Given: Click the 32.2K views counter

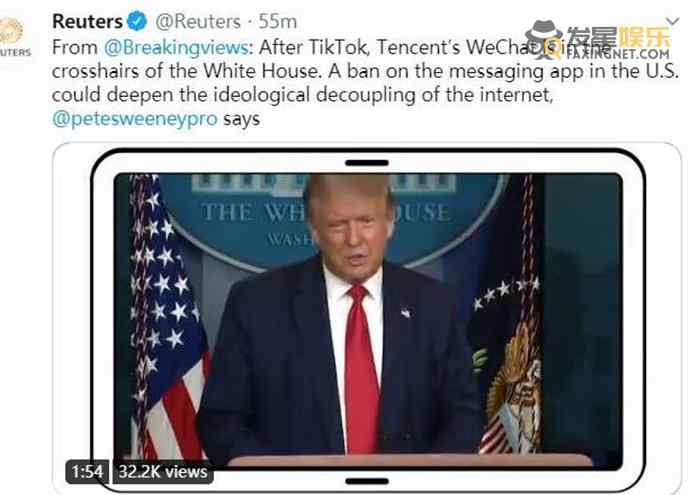Looking at the screenshot, I should click(x=163, y=472).
